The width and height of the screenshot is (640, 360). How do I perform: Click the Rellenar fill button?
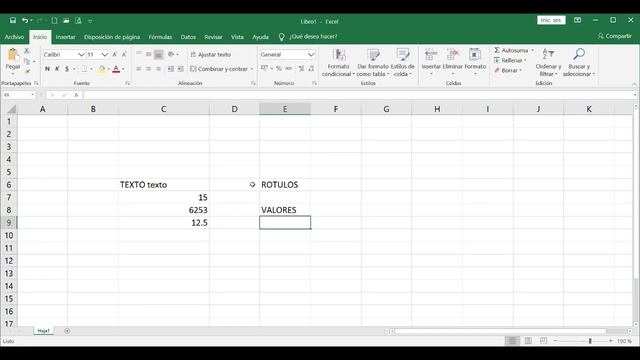[x=510, y=60]
